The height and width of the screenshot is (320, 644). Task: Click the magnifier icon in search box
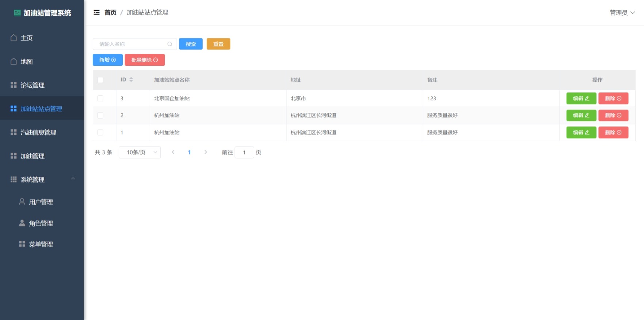pyautogui.click(x=169, y=44)
